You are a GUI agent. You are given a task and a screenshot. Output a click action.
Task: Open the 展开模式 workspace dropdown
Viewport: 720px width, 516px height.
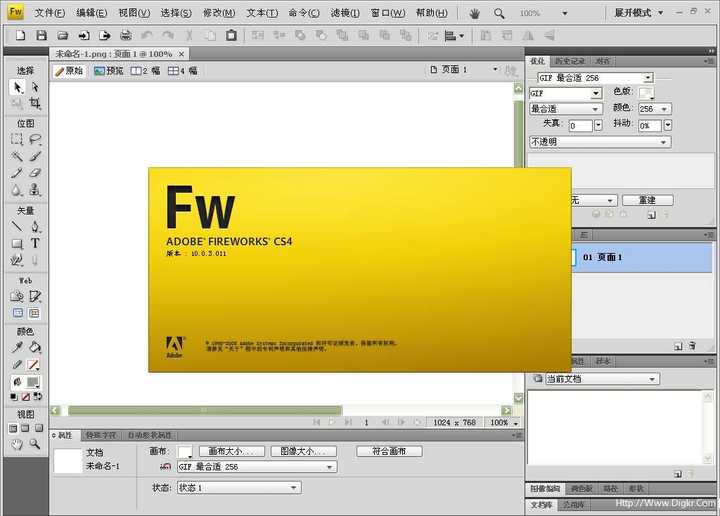pos(639,13)
